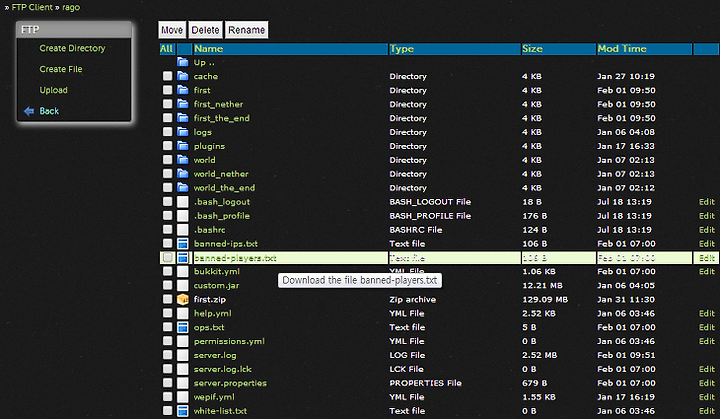The width and height of the screenshot is (720, 419).
Task: Open the FTP Client breadcrumb link
Action: 32,7
